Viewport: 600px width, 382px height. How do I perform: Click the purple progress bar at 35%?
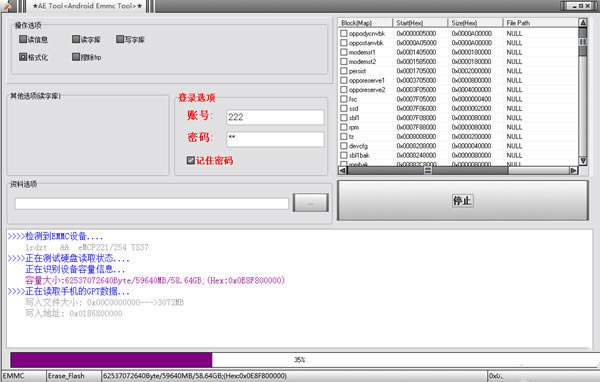(111, 360)
